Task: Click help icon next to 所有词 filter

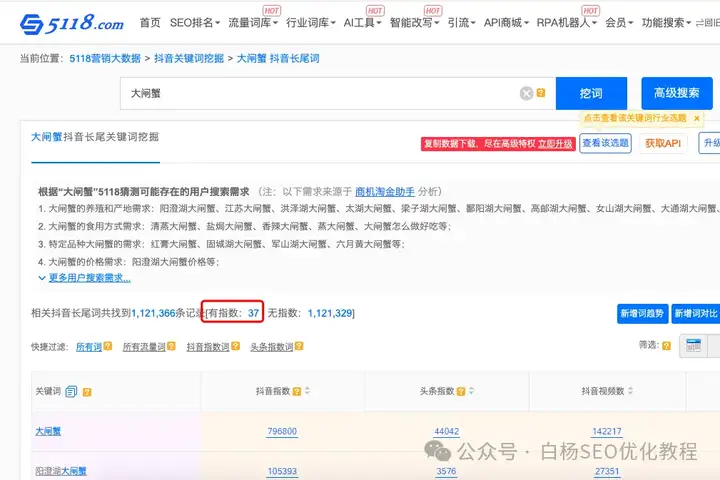Action: point(107,347)
